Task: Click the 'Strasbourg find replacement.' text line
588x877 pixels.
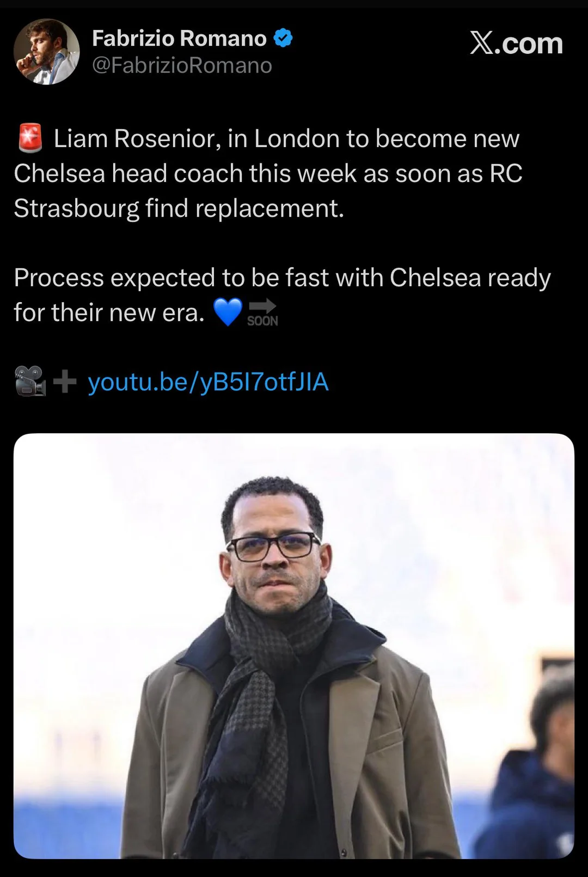Action: (179, 208)
